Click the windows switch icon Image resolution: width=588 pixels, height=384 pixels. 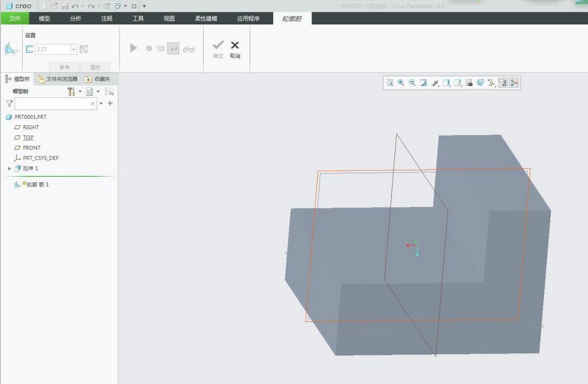pos(117,6)
